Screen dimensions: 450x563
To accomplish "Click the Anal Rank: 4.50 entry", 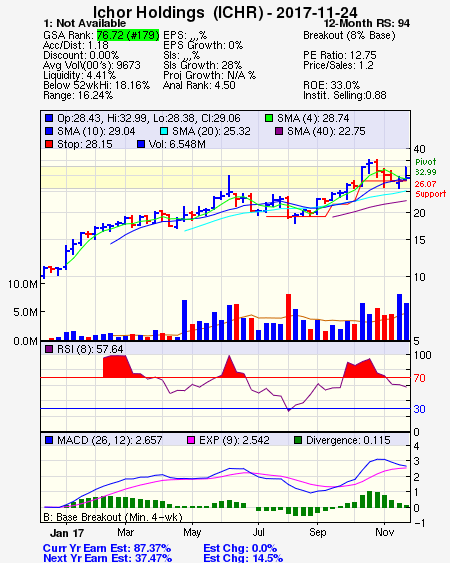I will click(199, 85).
